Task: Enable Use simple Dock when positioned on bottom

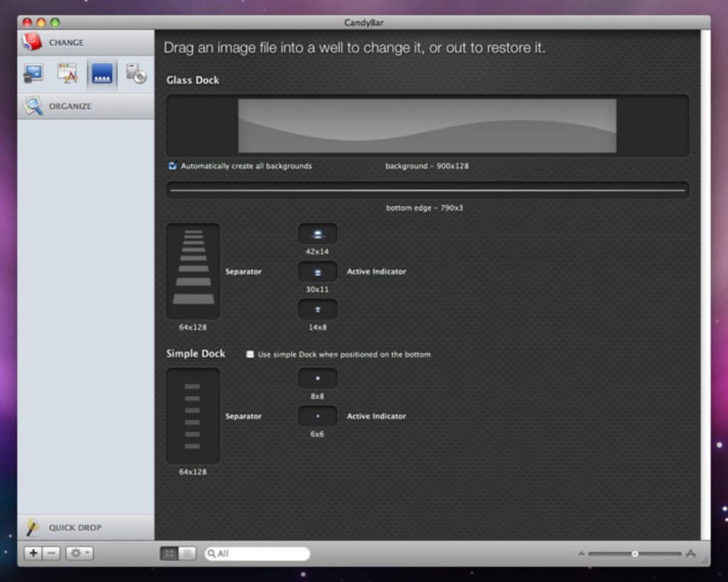Action: point(250,355)
